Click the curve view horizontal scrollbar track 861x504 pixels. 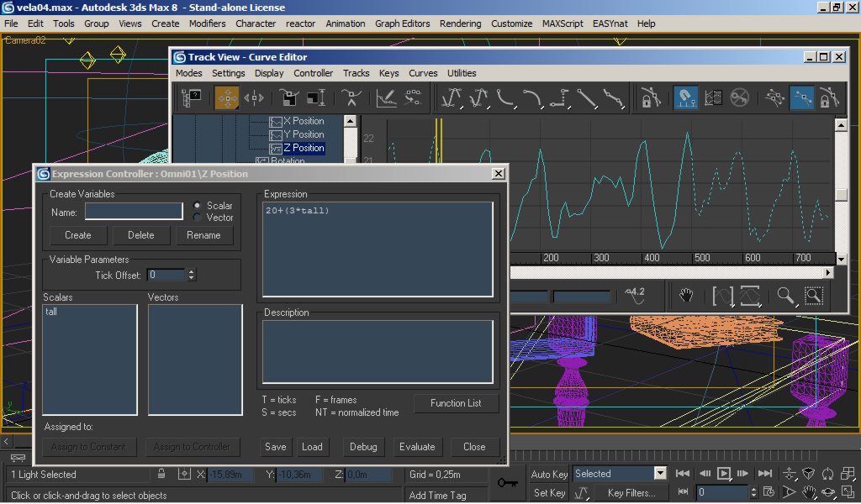(666, 272)
